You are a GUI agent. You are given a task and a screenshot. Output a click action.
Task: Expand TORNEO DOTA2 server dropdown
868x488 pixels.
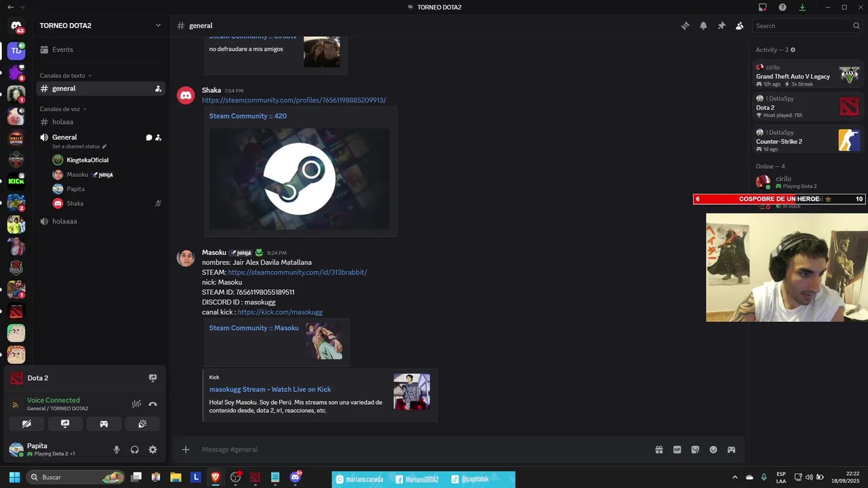[158, 26]
